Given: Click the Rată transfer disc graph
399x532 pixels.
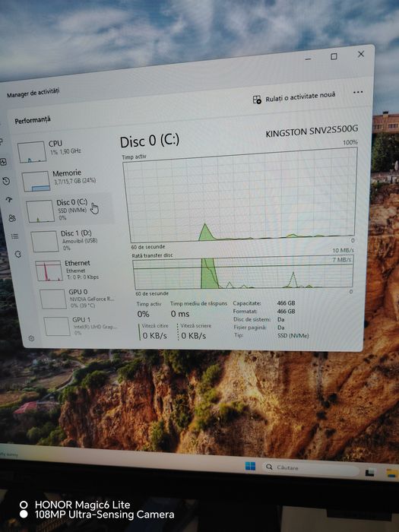Looking at the screenshot, I should pyautogui.click(x=243, y=272).
